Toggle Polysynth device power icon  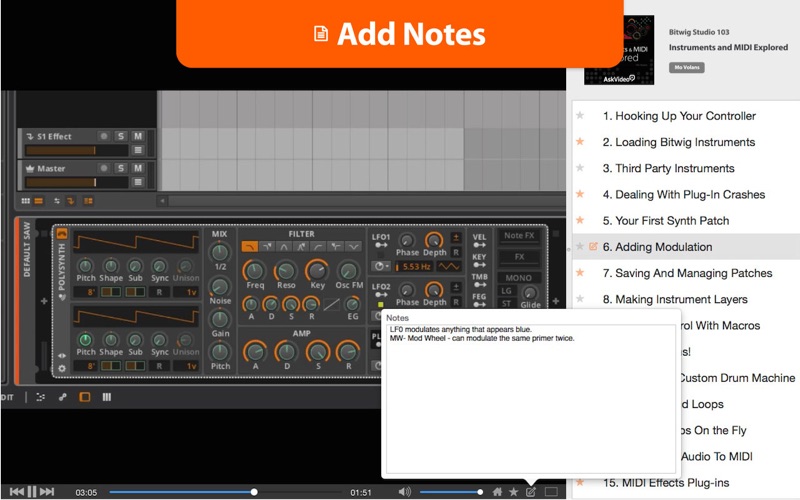62,234
